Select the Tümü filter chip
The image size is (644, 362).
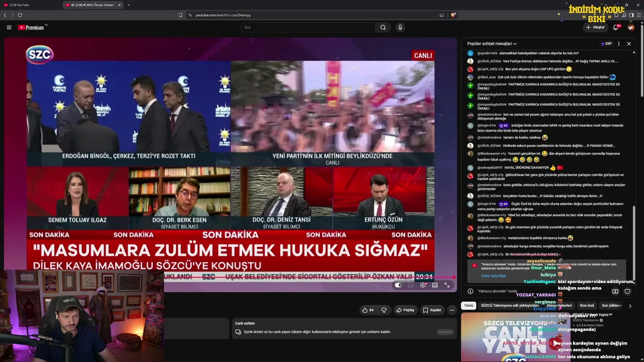tap(468, 306)
